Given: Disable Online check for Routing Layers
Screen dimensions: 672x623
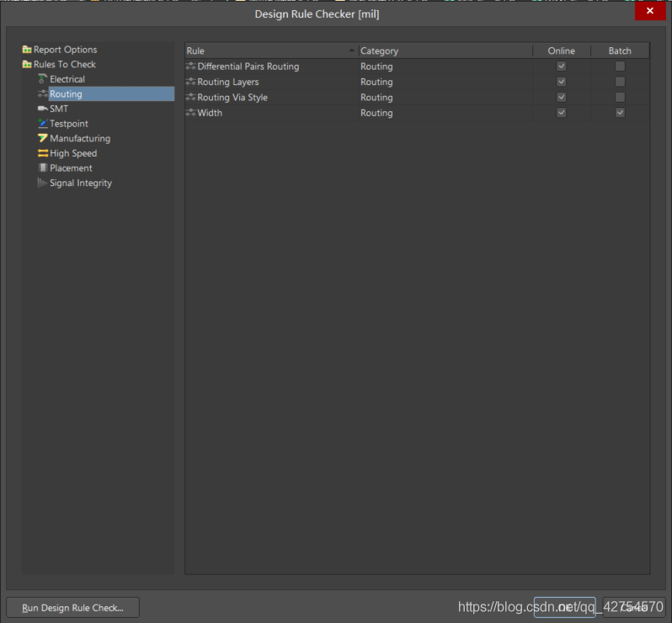Looking at the screenshot, I should (x=561, y=82).
